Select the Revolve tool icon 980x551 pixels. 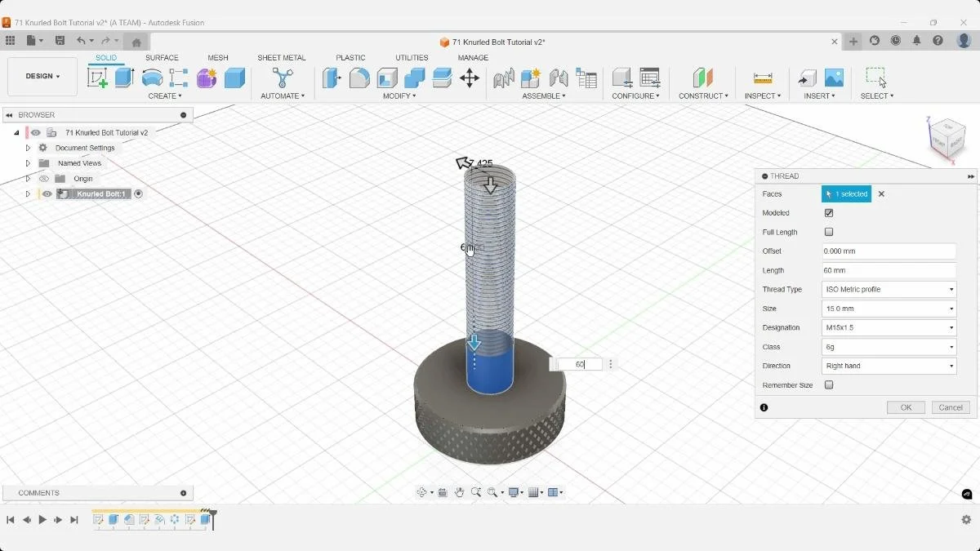(152, 78)
